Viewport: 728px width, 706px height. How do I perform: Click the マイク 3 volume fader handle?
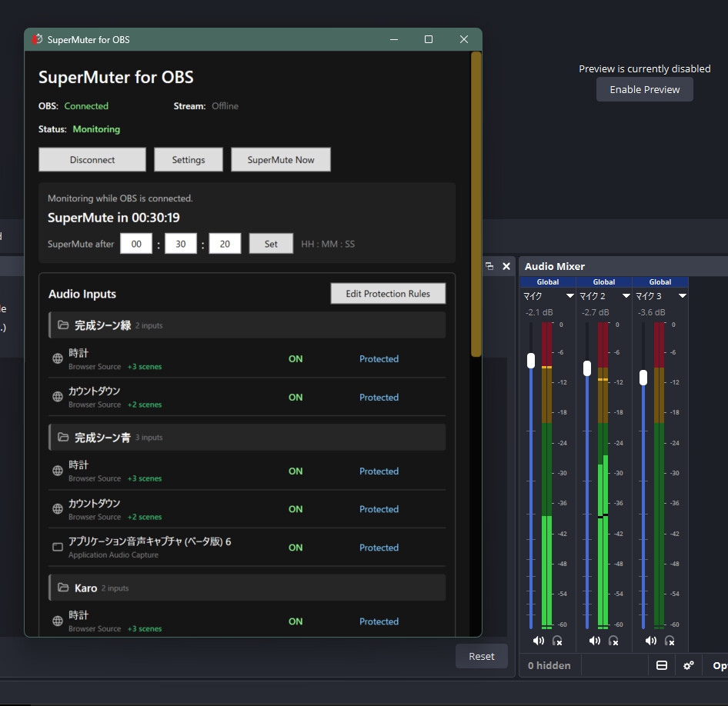(x=643, y=377)
